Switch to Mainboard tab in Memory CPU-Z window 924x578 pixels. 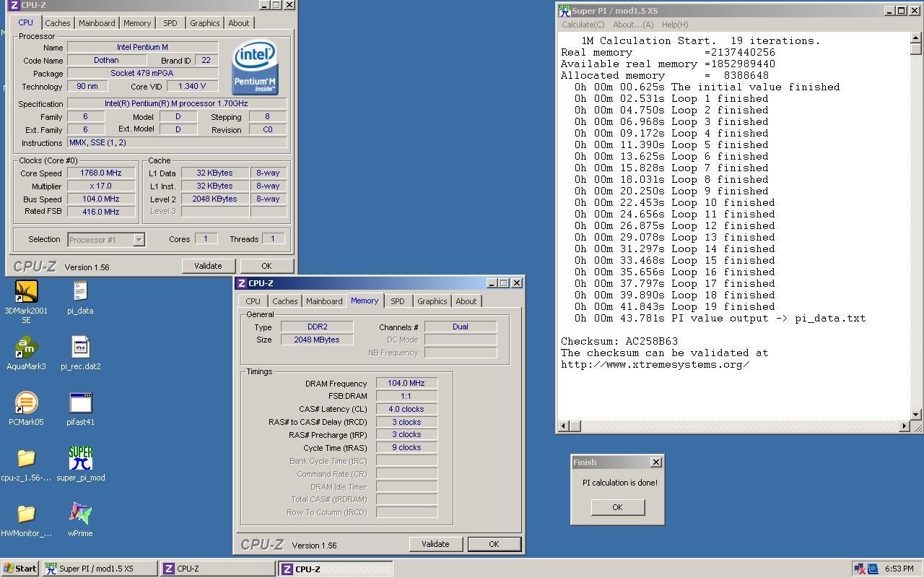324,301
